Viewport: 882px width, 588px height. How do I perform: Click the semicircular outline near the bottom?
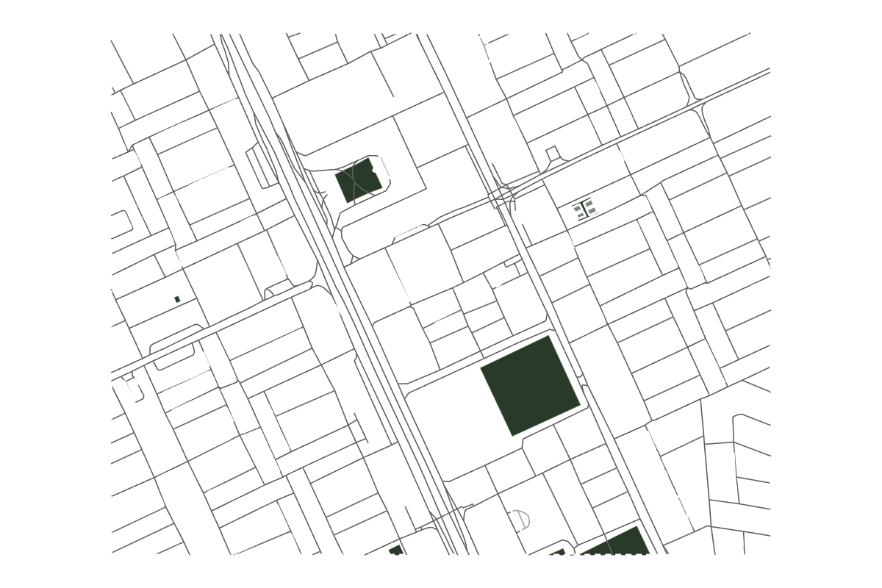pos(520,519)
